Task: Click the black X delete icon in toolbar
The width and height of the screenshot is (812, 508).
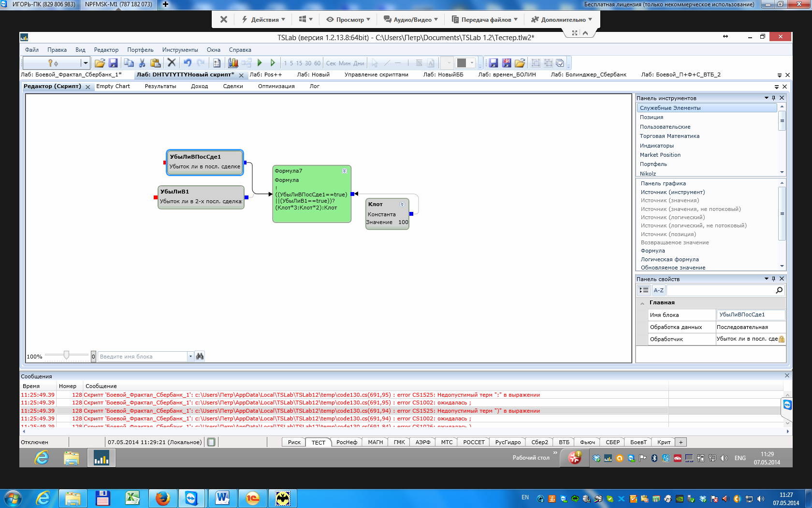Action: click(171, 63)
